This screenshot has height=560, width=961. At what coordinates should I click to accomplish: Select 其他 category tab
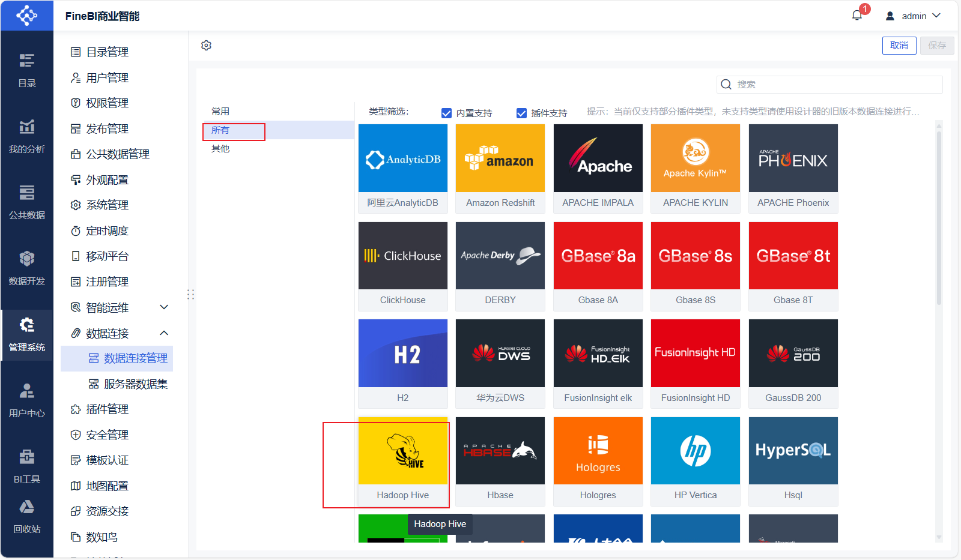220,149
